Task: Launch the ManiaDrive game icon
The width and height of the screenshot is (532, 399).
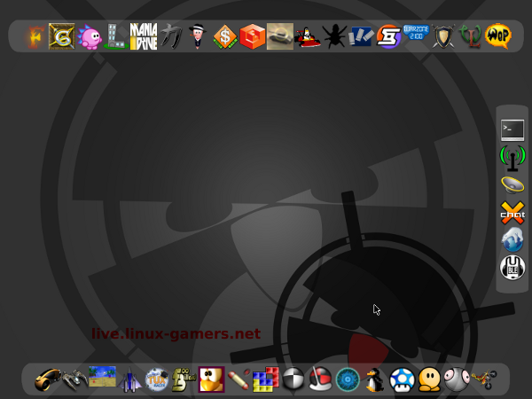Action: coord(144,36)
